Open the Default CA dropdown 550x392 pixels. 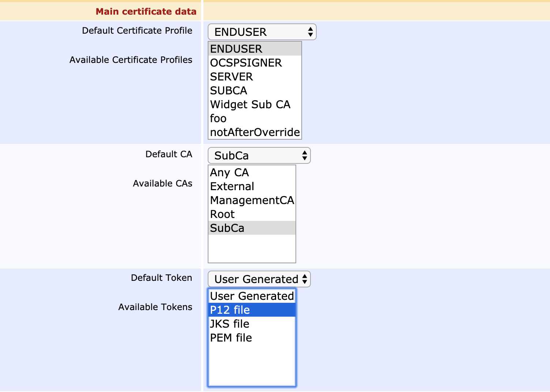(259, 156)
